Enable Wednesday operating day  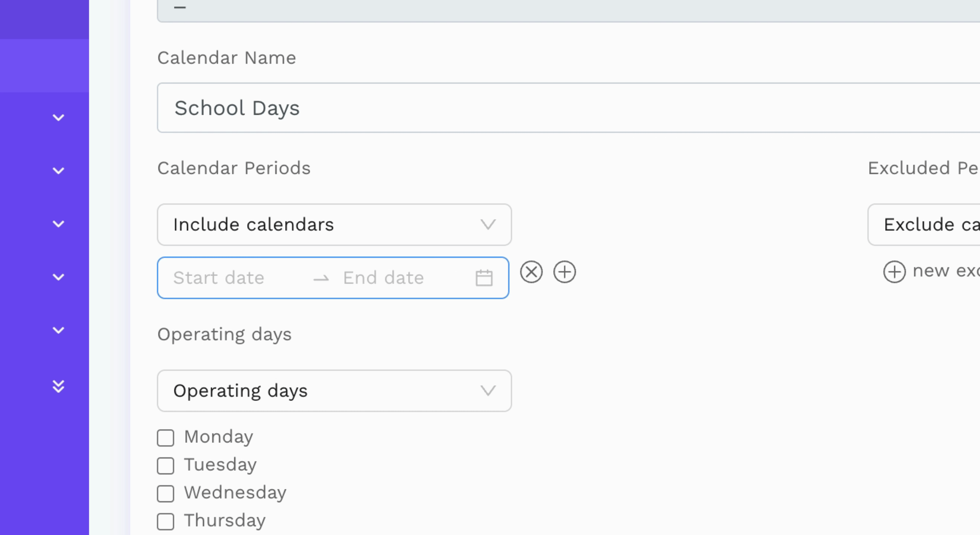tap(165, 493)
